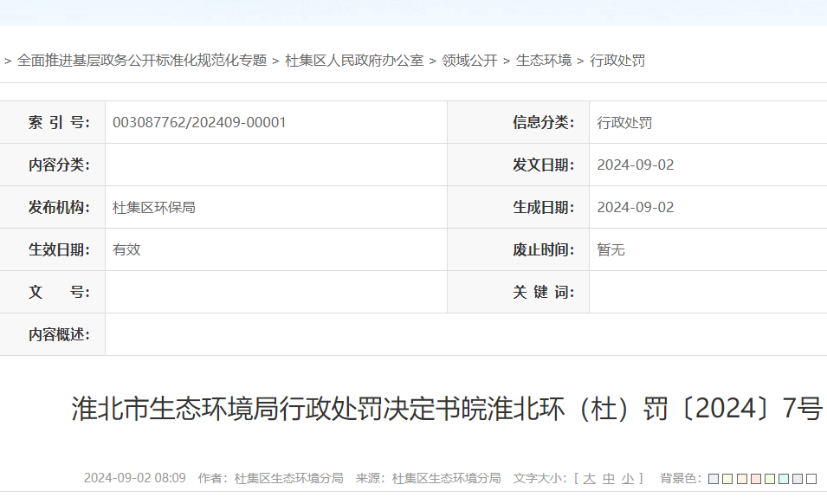
Task: Click the 废止时间 value 暂无
Action: pyautogui.click(x=611, y=249)
